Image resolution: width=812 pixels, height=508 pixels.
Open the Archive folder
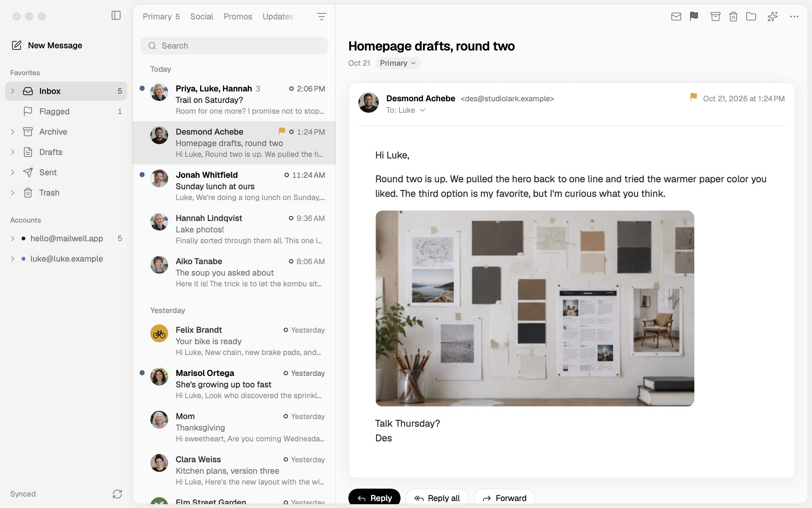[x=66, y=132]
